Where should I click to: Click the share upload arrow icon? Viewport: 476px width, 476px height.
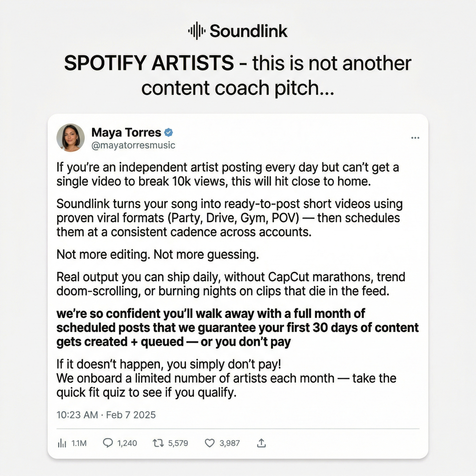pyautogui.click(x=261, y=443)
